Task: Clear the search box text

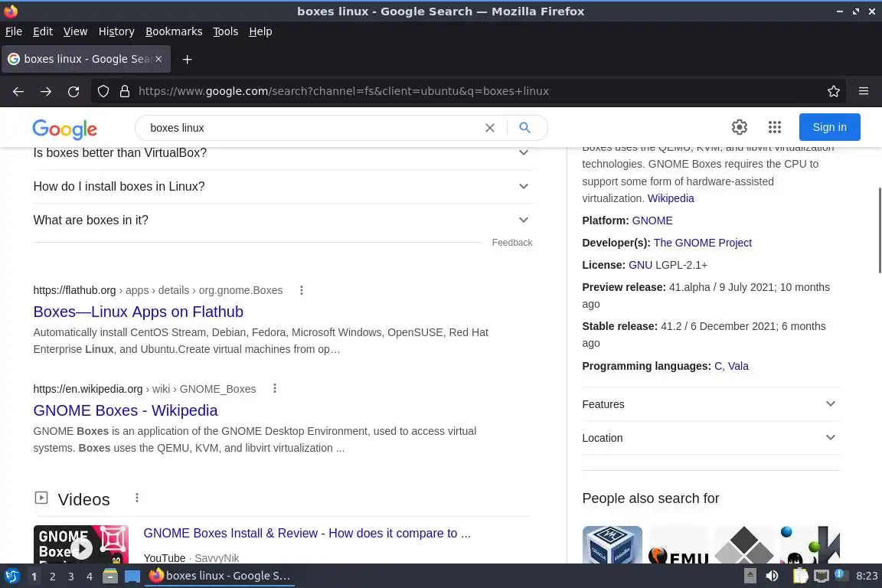Action: [x=490, y=128]
